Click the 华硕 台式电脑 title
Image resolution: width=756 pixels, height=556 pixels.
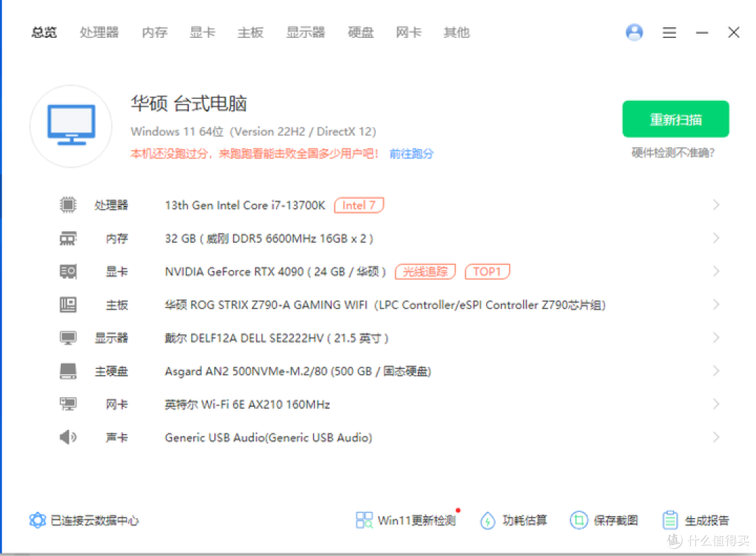(189, 103)
